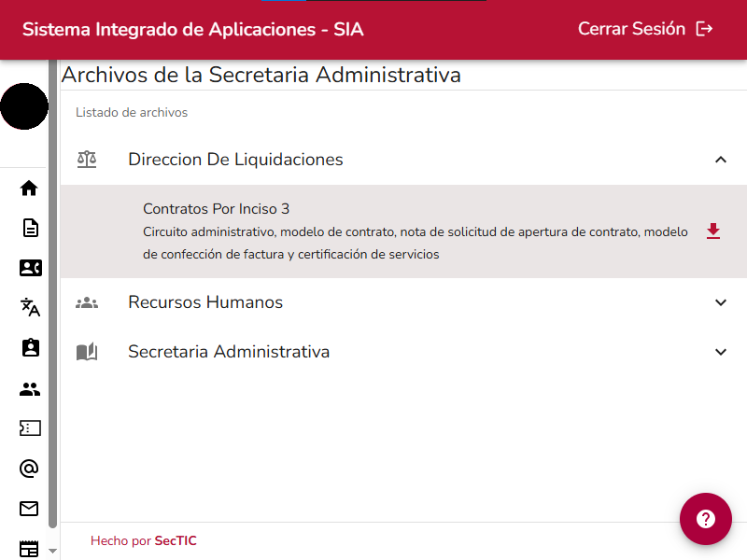Select the translate language sidebar icon

click(x=29, y=307)
